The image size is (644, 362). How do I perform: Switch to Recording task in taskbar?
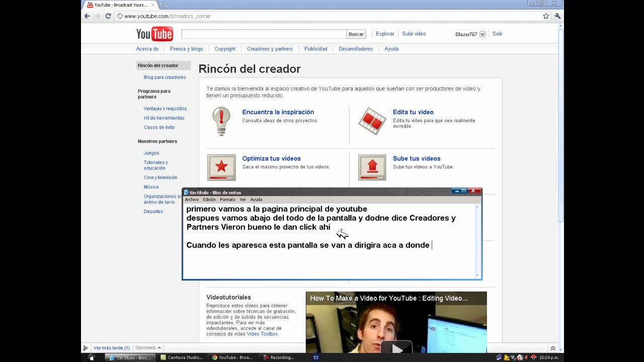tap(282, 357)
